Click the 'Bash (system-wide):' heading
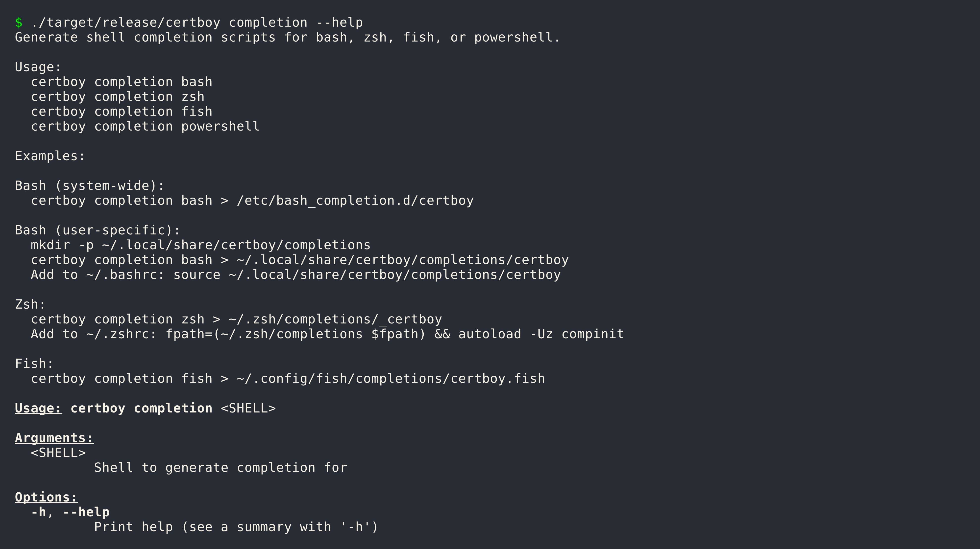980x549 pixels. coord(89,186)
